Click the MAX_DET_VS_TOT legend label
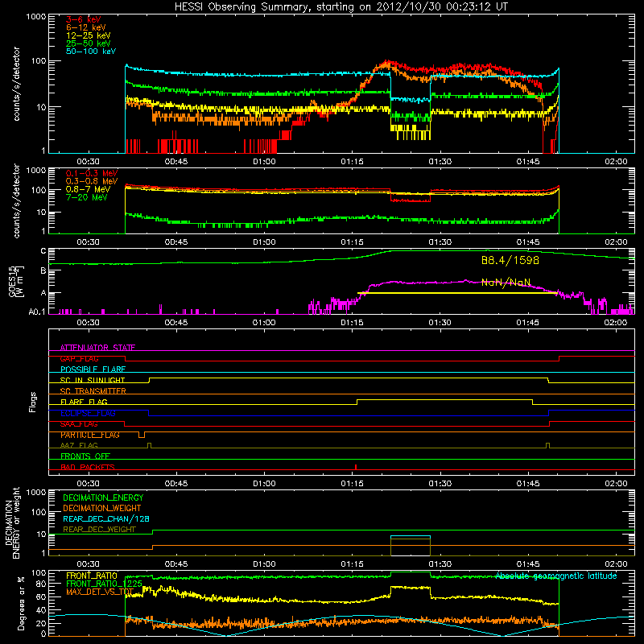This screenshot has height=644, width=644. (x=100, y=592)
